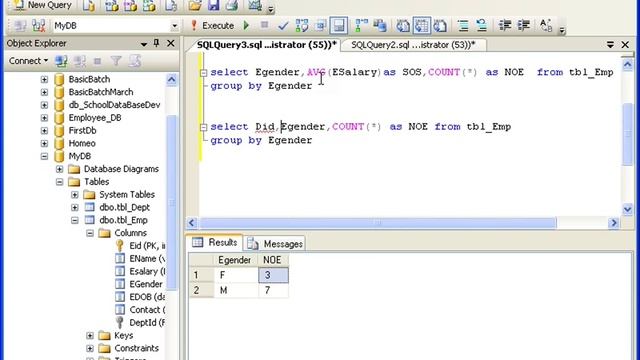Toggle Include Actual Execution Plan
The image size is (640, 360).
coord(361,26)
